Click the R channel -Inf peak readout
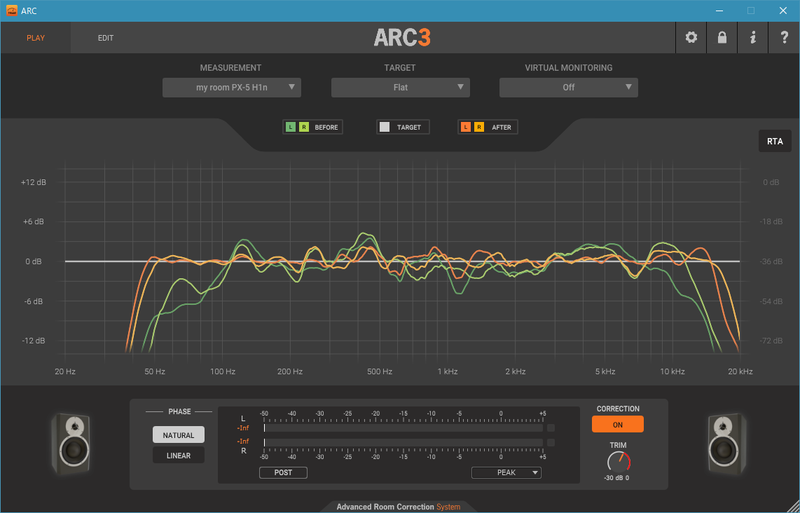Image resolution: width=800 pixels, height=513 pixels. coord(243,441)
